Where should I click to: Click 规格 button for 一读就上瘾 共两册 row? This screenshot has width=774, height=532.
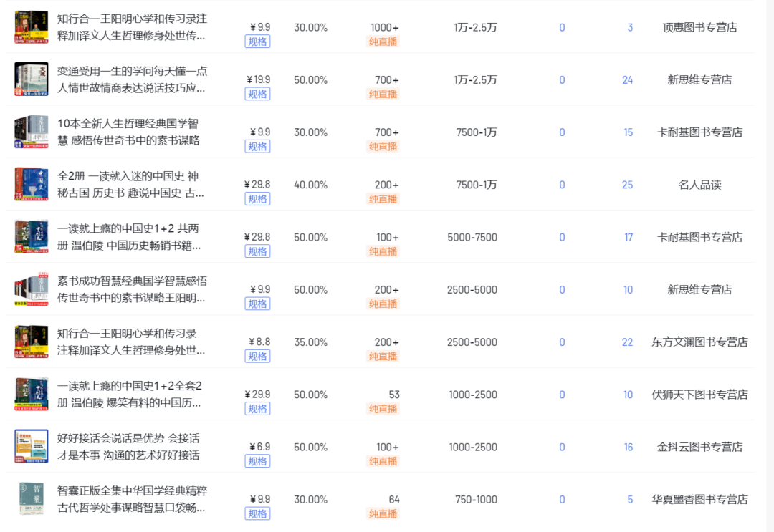tap(258, 251)
